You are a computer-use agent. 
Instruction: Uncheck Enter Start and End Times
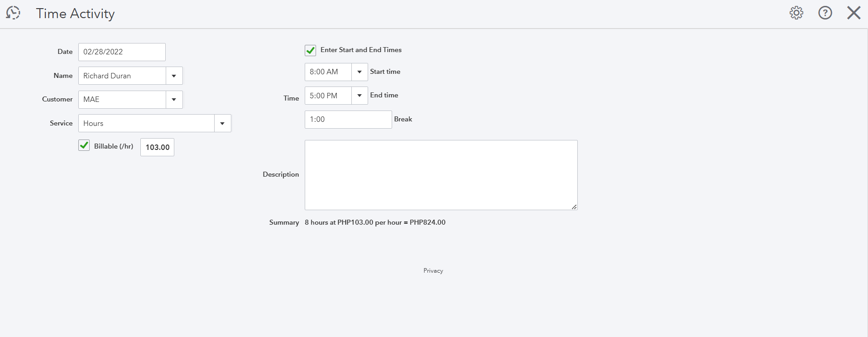[x=311, y=50]
